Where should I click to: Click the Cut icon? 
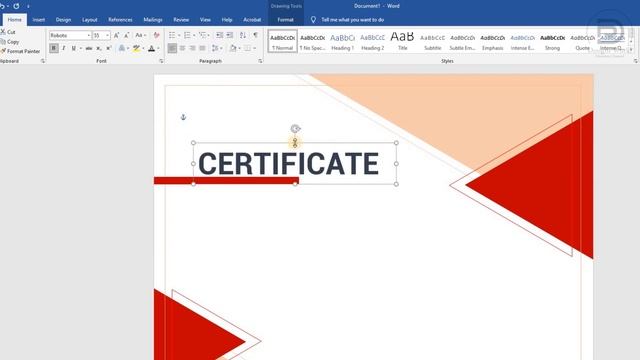[2, 32]
